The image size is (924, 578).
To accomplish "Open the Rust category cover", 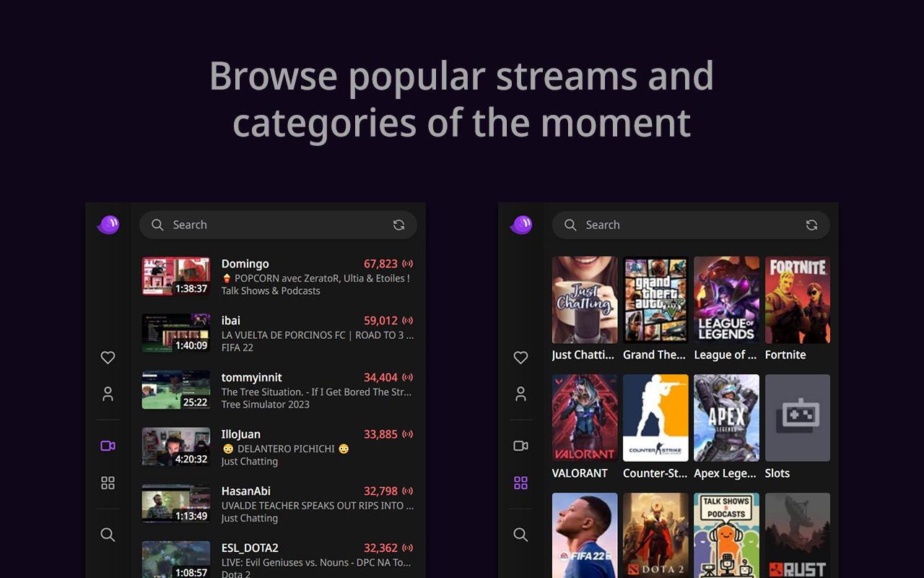I will point(798,535).
